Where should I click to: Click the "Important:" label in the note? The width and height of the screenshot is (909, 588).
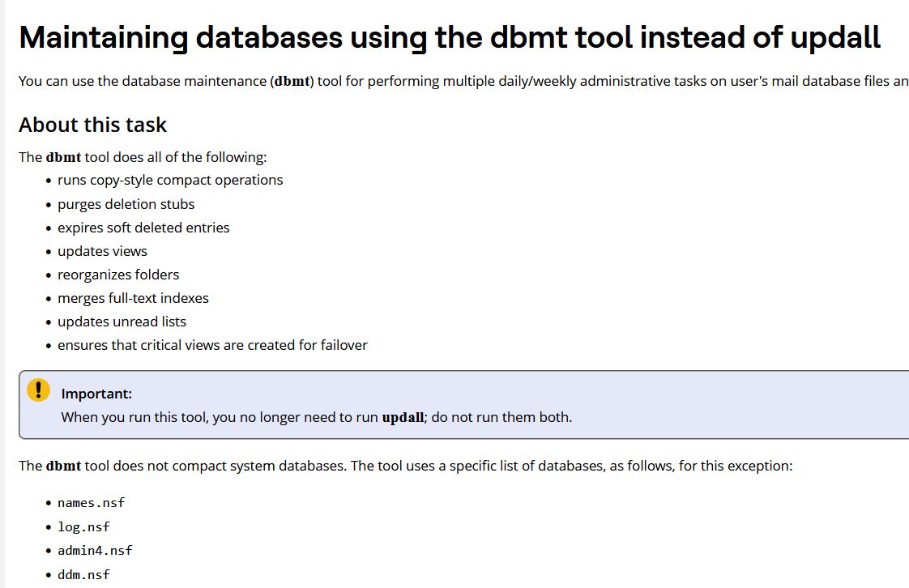coord(96,394)
